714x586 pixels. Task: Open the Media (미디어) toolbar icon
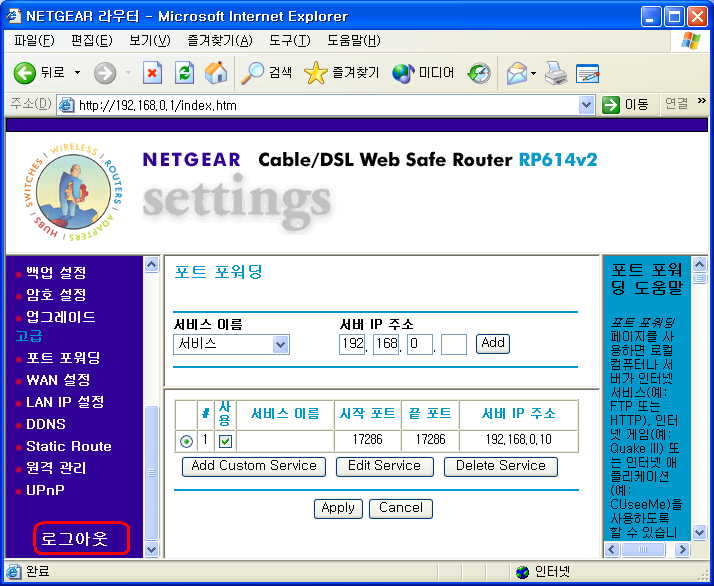[403, 73]
